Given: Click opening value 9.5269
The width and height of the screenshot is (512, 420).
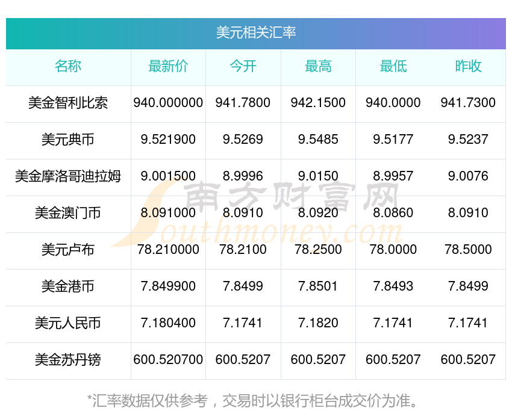Looking at the screenshot, I should (x=243, y=140).
